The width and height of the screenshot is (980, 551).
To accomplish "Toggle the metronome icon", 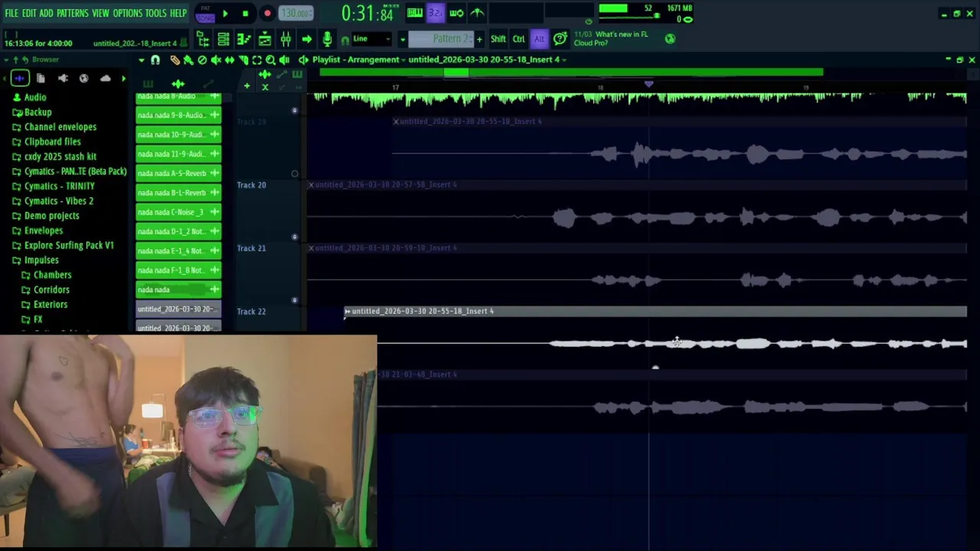I will [477, 13].
